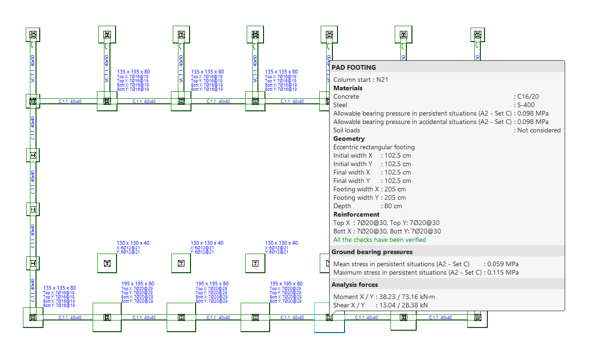
Task: Select the bottom-left C.1.1 40x40 horizontal beam label
Action: [x=70, y=318]
